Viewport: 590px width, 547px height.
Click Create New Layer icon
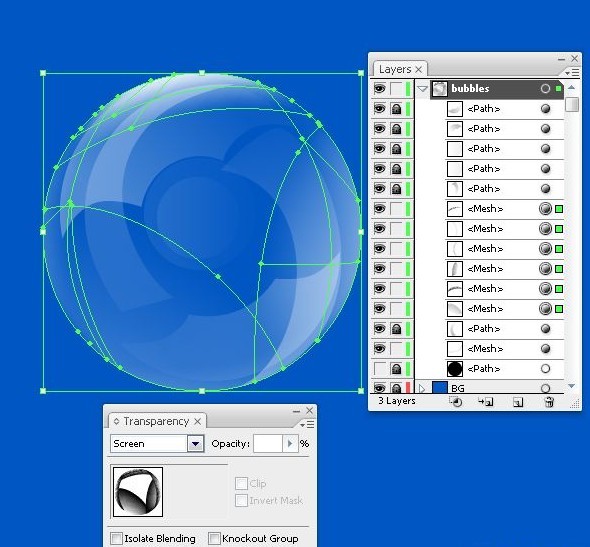point(518,403)
